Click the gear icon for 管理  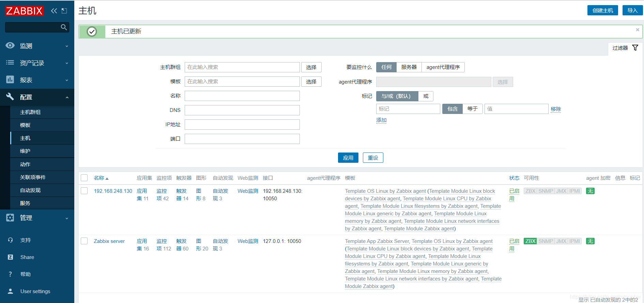pos(10,218)
